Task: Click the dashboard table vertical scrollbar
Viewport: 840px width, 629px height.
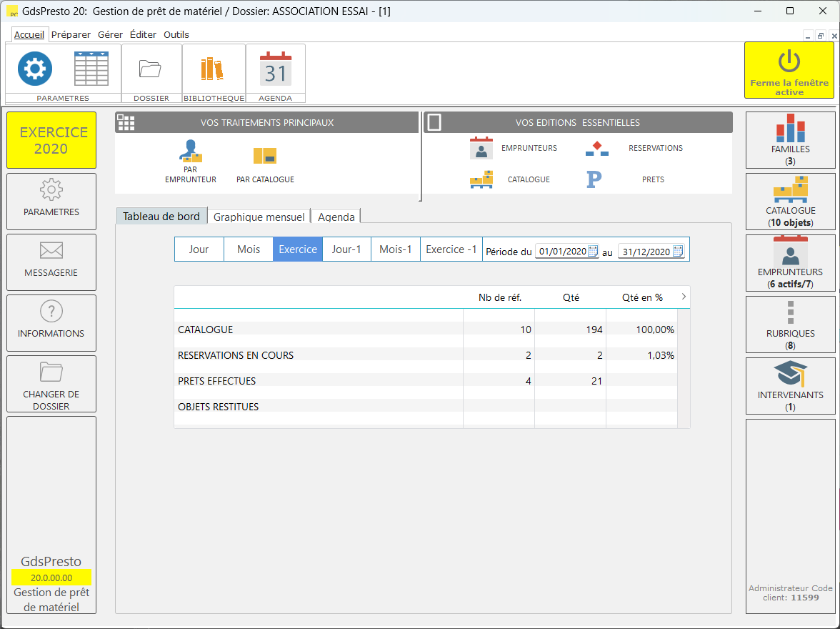Action: [x=684, y=368]
